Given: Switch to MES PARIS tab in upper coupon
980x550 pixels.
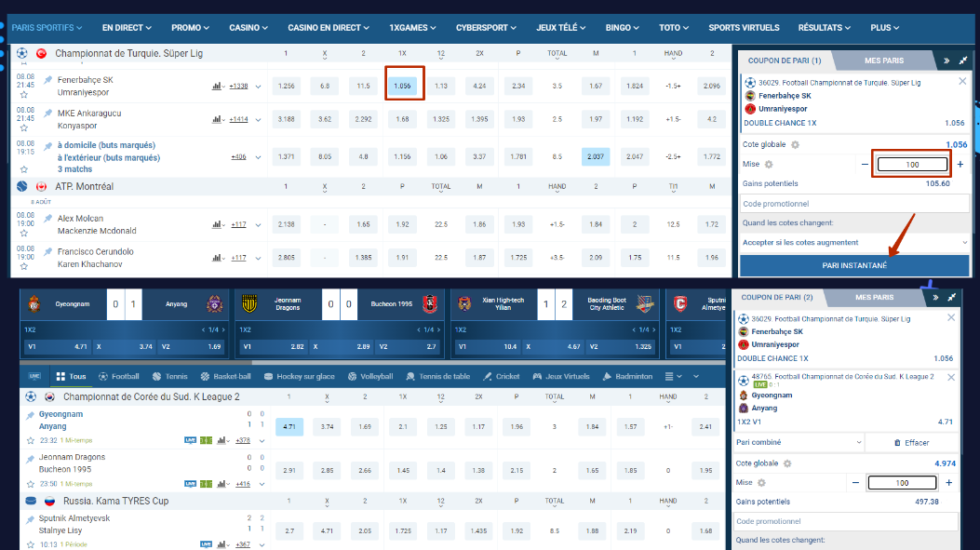Looking at the screenshot, I should coord(884,60).
